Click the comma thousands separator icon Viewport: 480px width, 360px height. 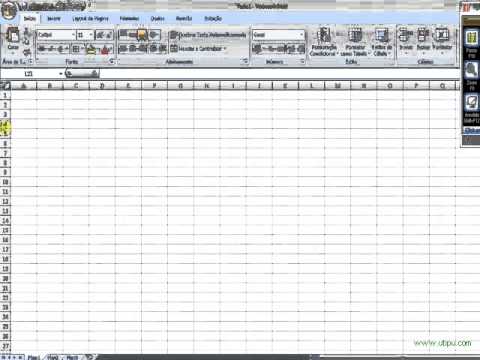coord(280,49)
